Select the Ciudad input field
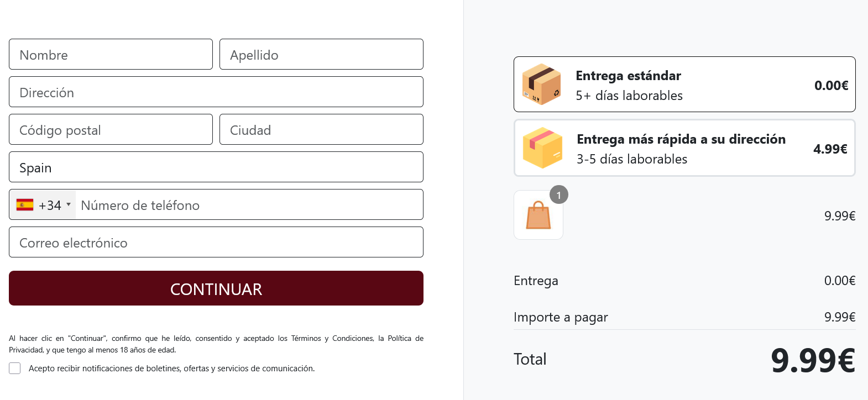The width and height of the screenshot is (868, 400). coord(321,129)
